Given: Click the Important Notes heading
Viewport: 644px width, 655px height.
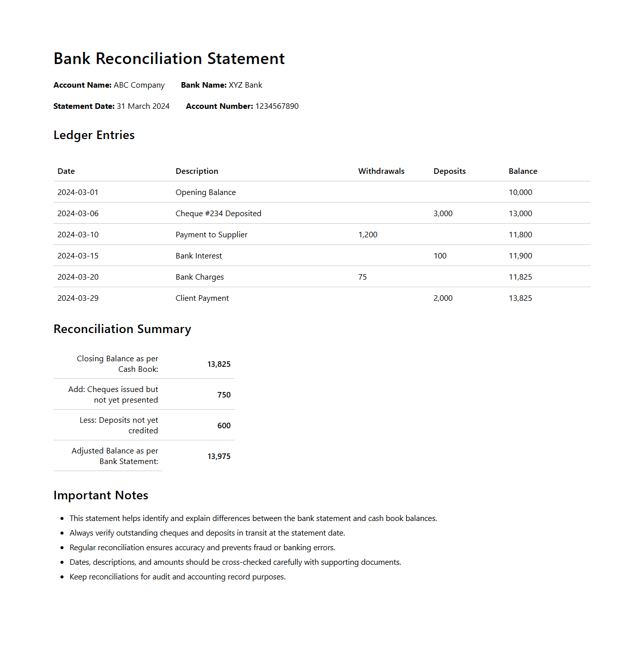Looking at the screenshot, I should coord(101,495).
